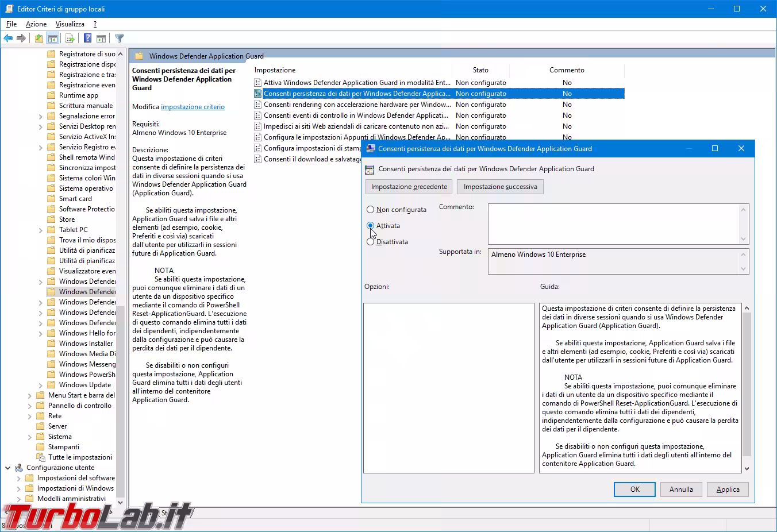Select the 'Attivata' radio button

tap(371, 226)
